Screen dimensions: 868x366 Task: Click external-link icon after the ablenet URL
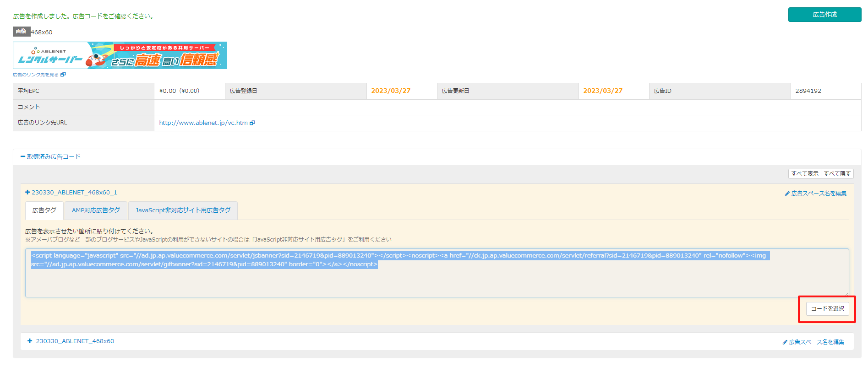click(x=252, y=123)
